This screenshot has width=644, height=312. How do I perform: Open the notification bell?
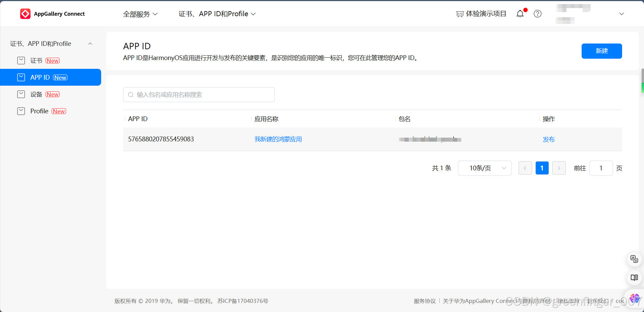pos(520,13)
